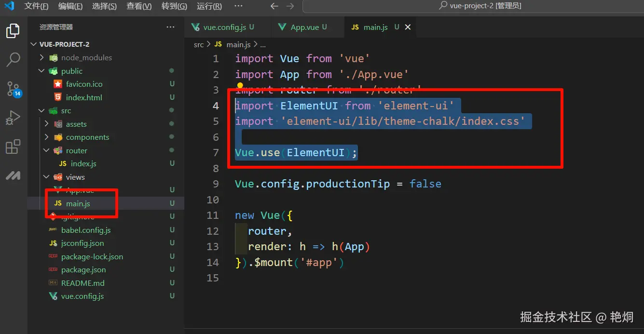Click the JS icon beside index.js
This screenshot has height=334, width=644.
coord(63,164)
